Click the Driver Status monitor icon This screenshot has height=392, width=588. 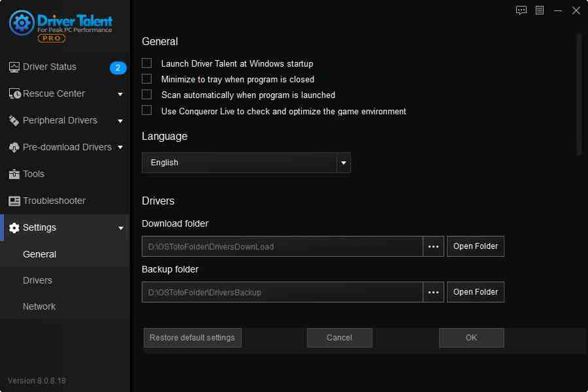[14, 67]
